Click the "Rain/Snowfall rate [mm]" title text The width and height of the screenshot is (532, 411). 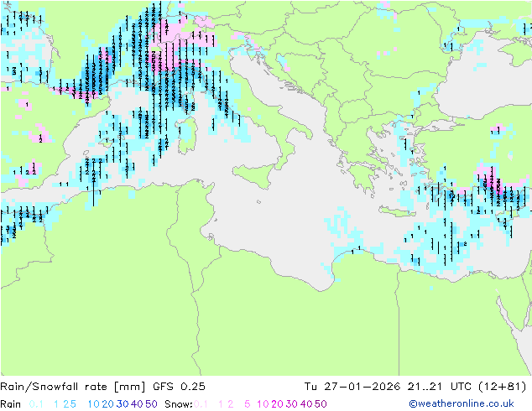(x=73, y=387)
